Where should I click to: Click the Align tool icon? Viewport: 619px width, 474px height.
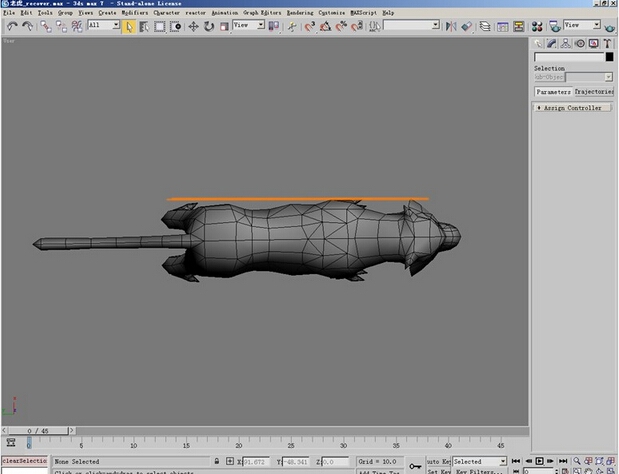467,26
